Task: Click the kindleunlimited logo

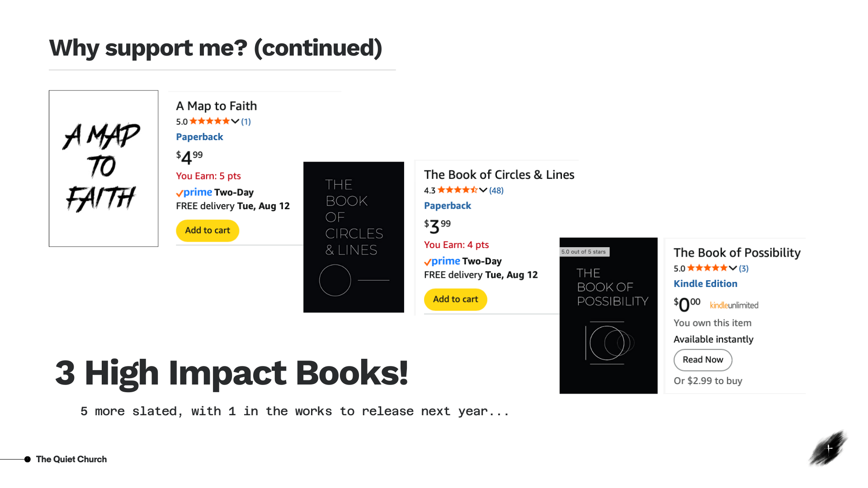Action: [734, 305]
